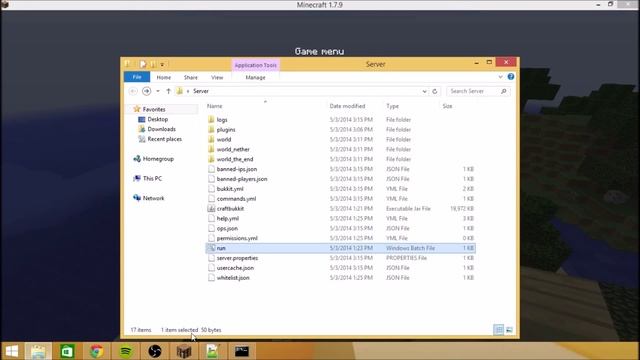640x360 pixels.
Task: Select the world_the_end folder icon
Action: pos(211,159)
